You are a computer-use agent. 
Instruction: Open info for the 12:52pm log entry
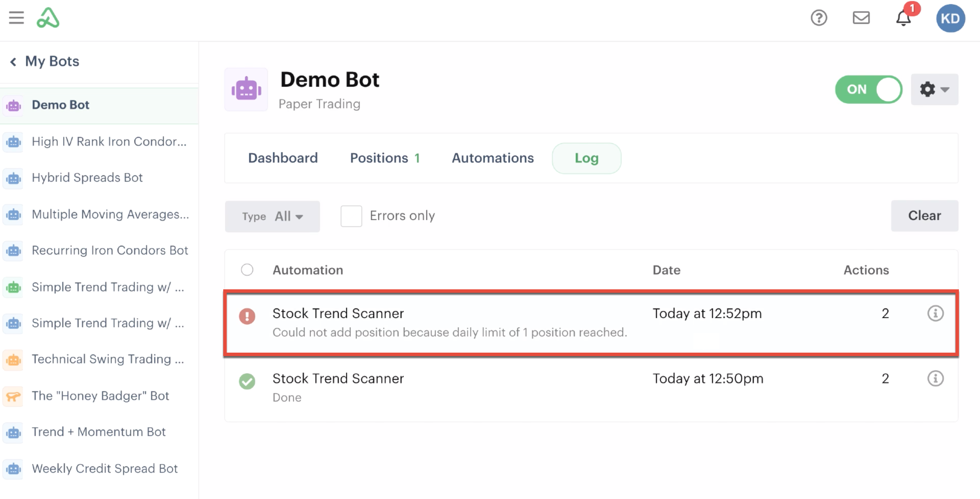(935, 313)
